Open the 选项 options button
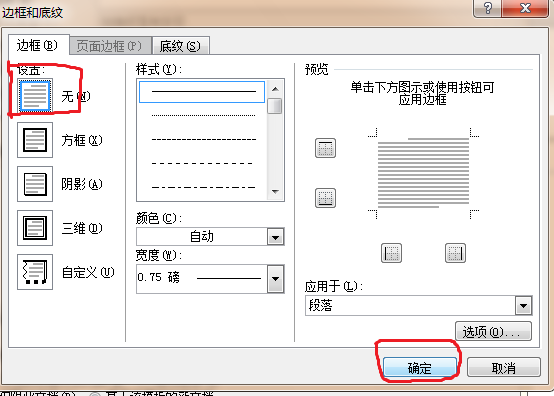This screenshot has height=396, width=554. click(493, 331)
